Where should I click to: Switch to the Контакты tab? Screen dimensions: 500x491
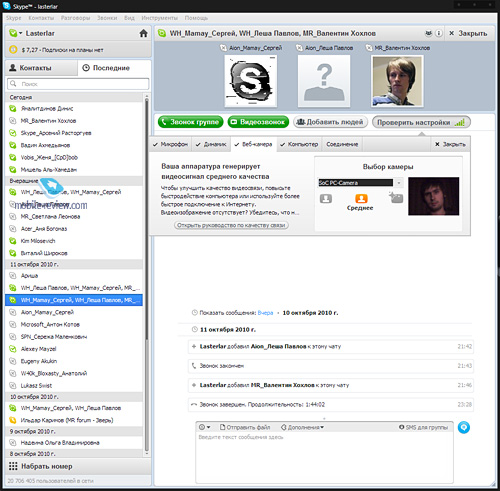pos(42,68)
